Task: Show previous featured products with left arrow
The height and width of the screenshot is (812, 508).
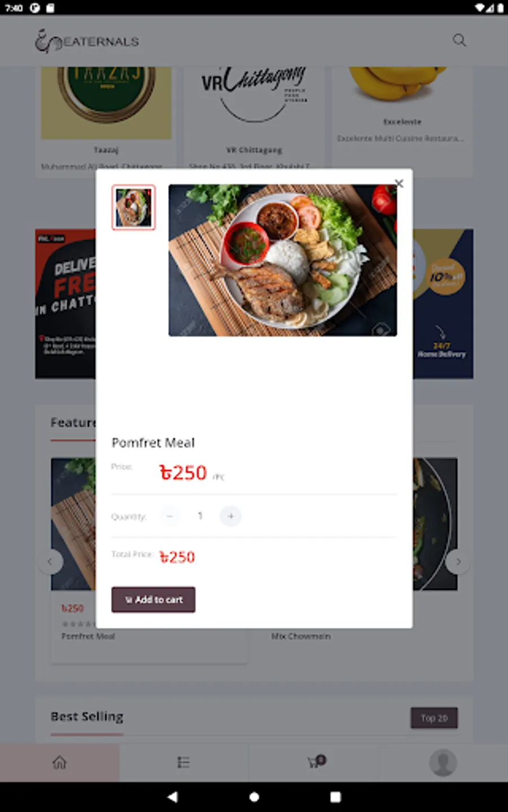Action: pos(50,562)
